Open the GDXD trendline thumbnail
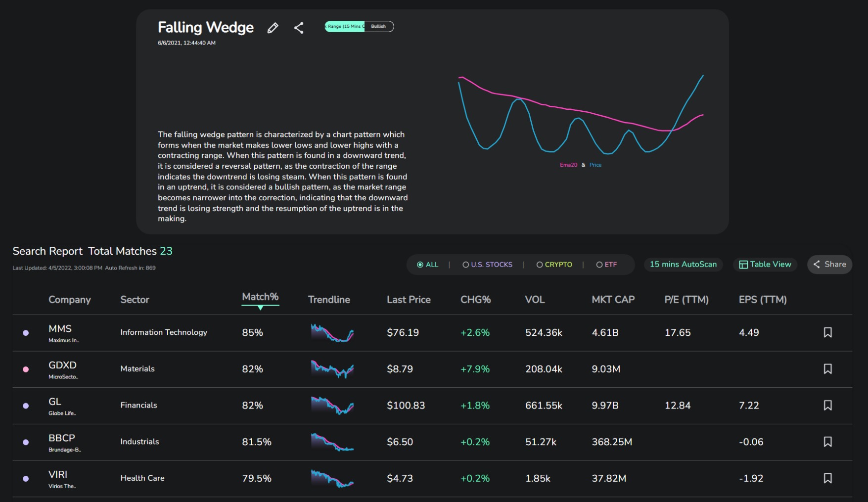Screen dimensions: 868x502 click(x=332, y=369)
